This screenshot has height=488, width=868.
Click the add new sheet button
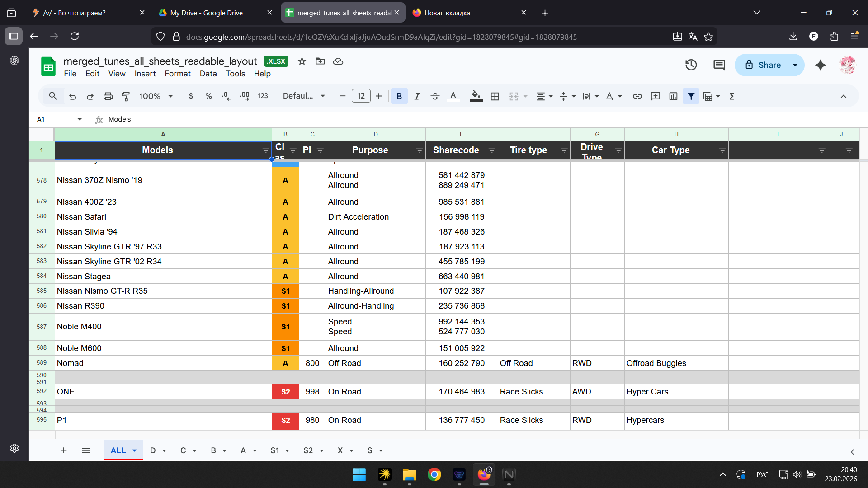[64, 450]
